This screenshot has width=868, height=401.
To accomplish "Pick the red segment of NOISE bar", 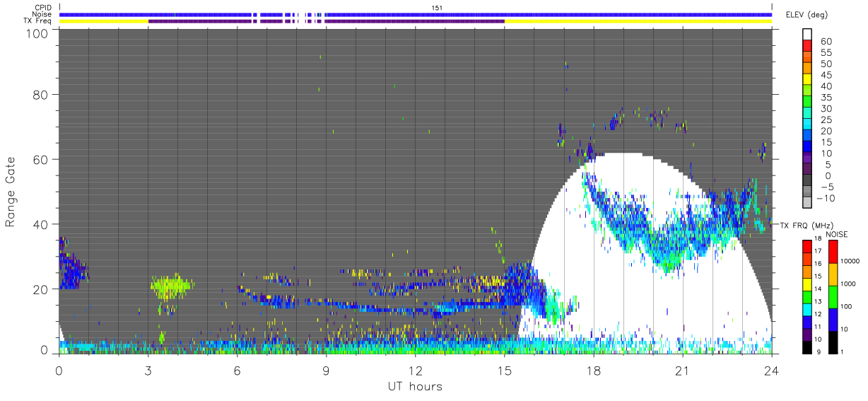I will tap(833, 251).
